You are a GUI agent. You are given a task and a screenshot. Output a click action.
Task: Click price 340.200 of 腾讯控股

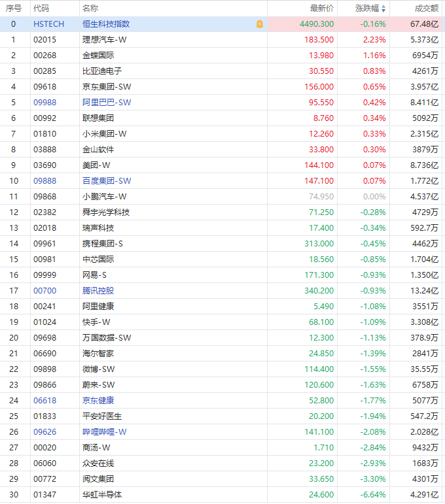(x=319, y=291)
